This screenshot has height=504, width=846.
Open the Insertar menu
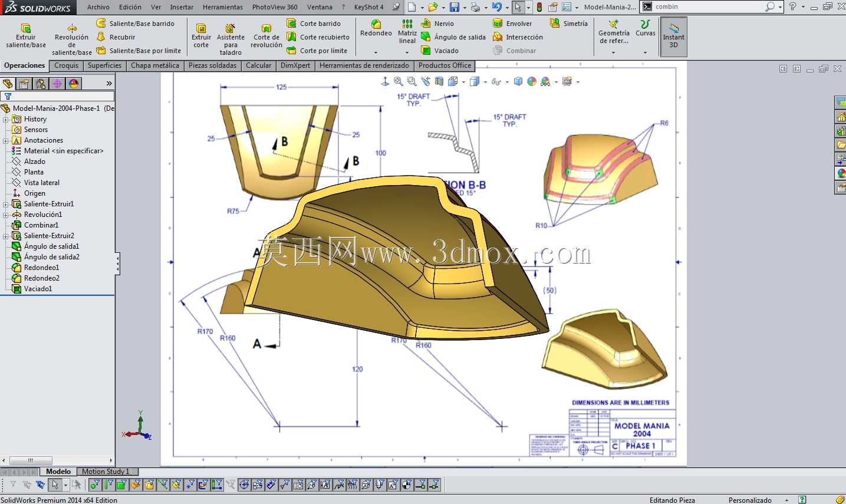tap(182, 7)
